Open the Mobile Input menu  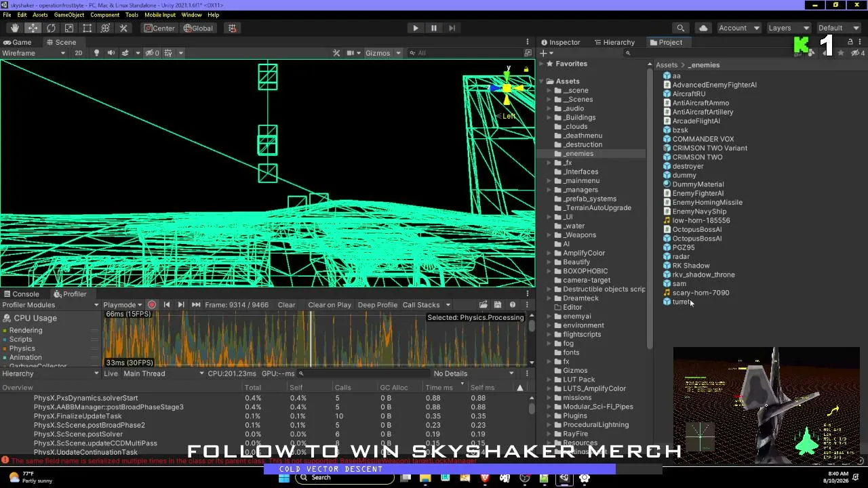point(160,15)
